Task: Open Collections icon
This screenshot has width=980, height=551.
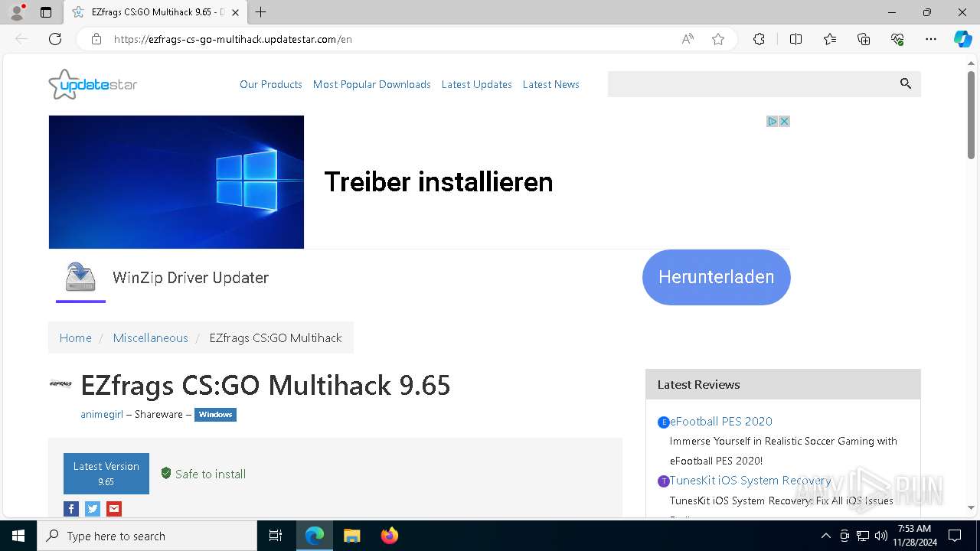Action: [864, 39]
